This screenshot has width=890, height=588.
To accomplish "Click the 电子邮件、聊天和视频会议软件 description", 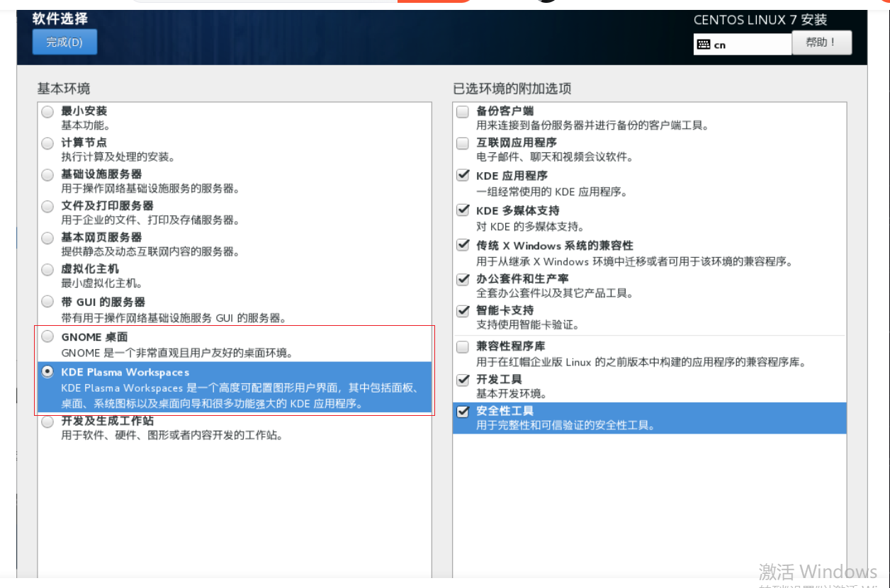I will (x=555, y=157).
